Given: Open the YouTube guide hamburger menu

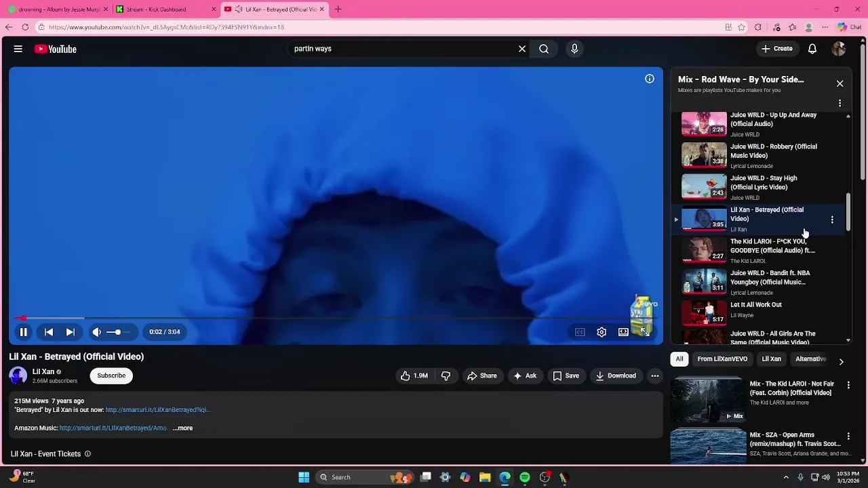Looking at the screenshot, I should point(18,49).
